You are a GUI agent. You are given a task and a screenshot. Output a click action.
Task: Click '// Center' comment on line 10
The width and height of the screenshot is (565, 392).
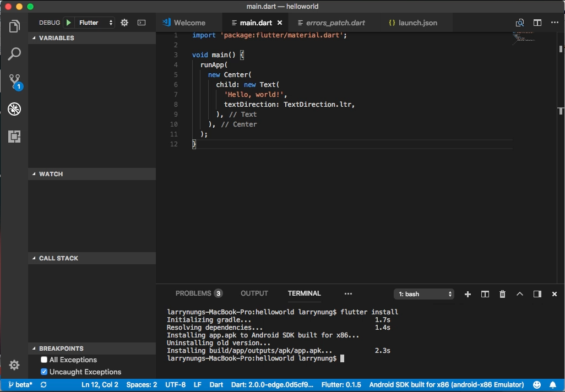click(239, 124)
